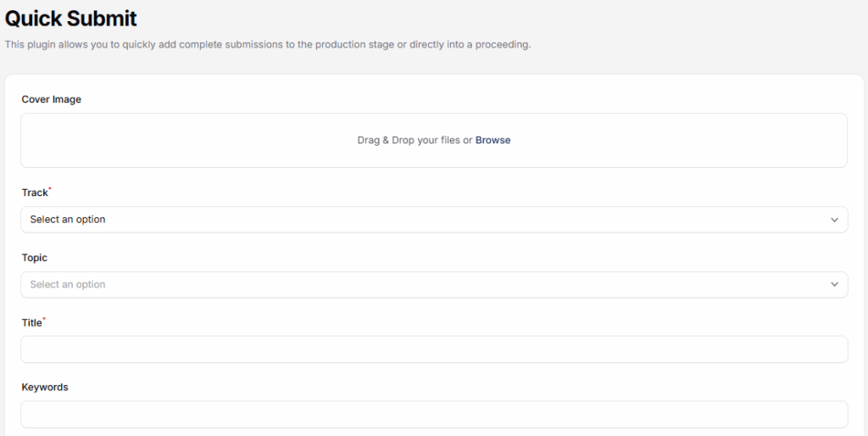Click the Track field label
Image resolution: width=868 pixels, height=436 pixels.
coord(34,193)
